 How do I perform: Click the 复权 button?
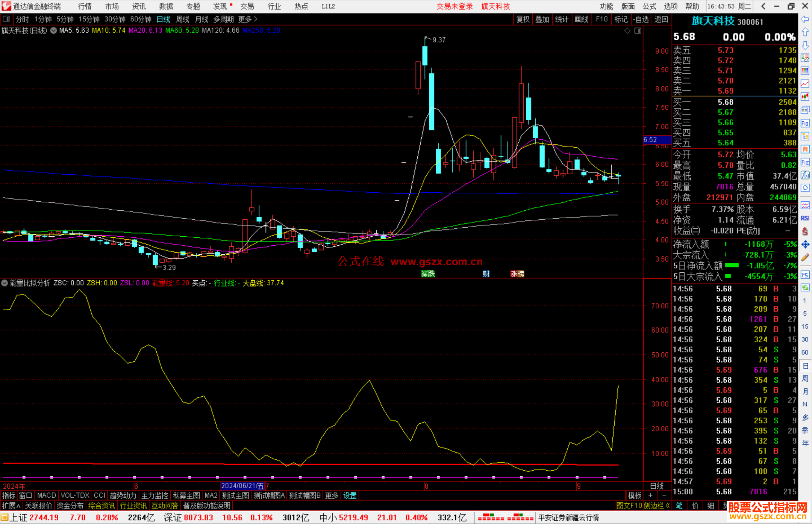coord(523,19)
